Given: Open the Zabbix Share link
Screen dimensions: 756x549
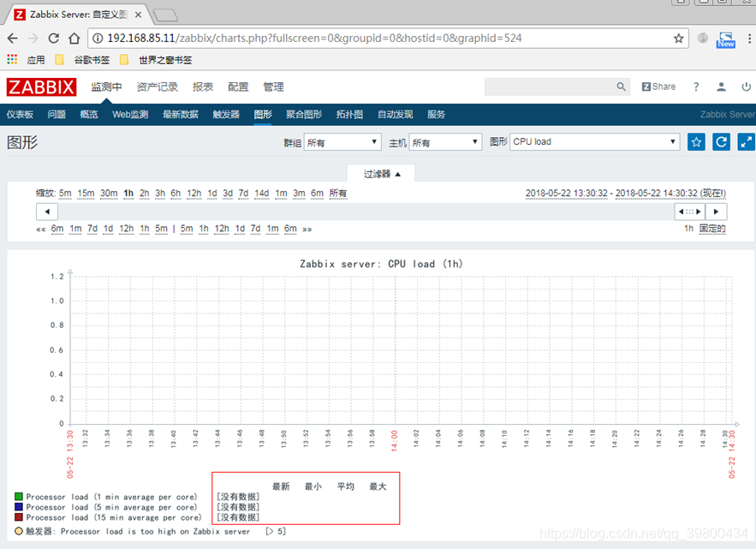Looking at the screenshot, I should pyautogui.click(x=658, y=87).
